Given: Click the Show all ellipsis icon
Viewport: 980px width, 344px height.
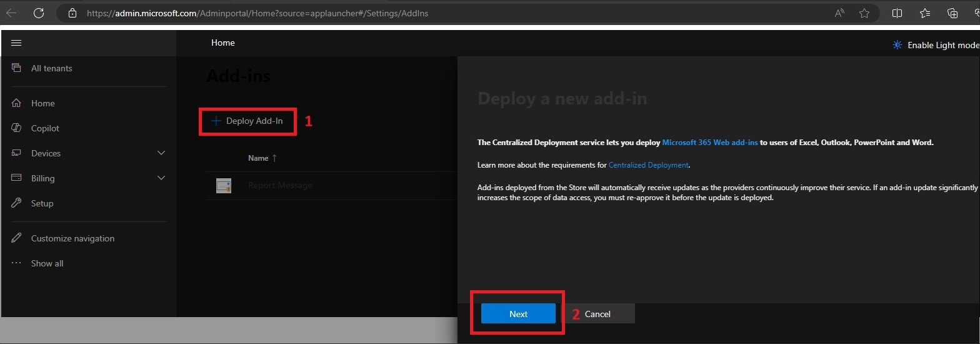Looking at the screenshot, I should coord(17,263).
